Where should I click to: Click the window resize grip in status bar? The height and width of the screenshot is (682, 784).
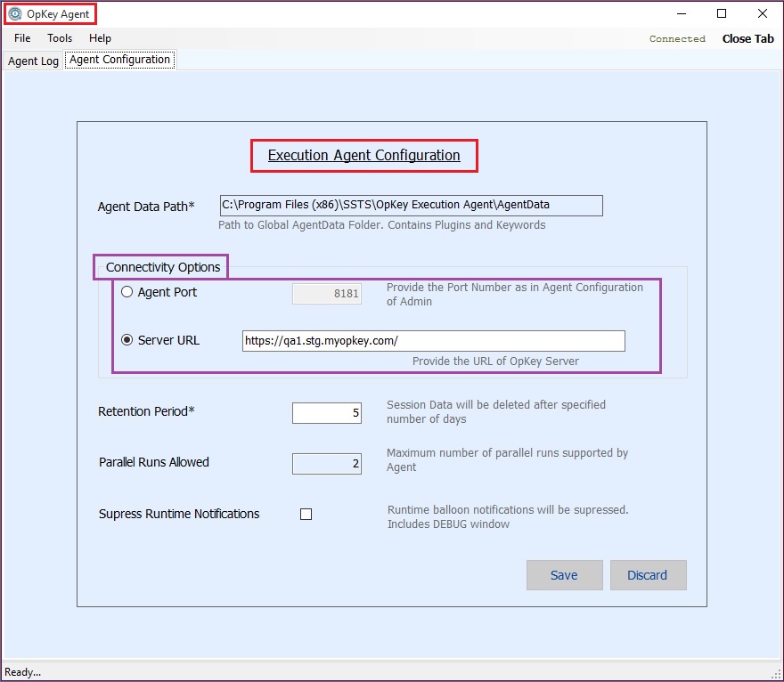tap(776, 674)
